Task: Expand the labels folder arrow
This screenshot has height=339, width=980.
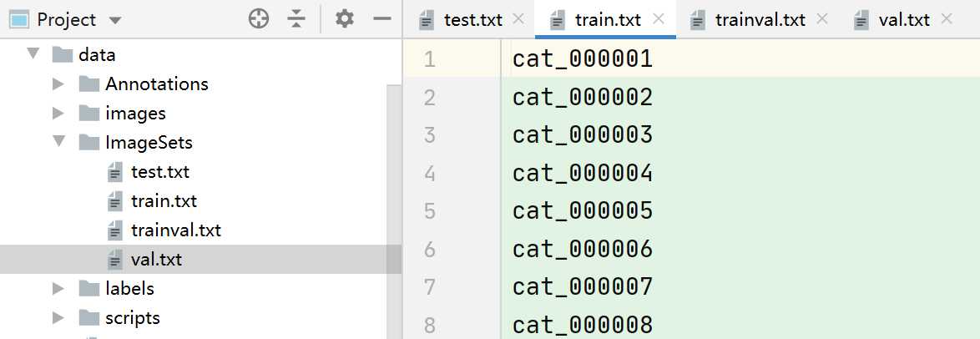Action: coord(58,288)
